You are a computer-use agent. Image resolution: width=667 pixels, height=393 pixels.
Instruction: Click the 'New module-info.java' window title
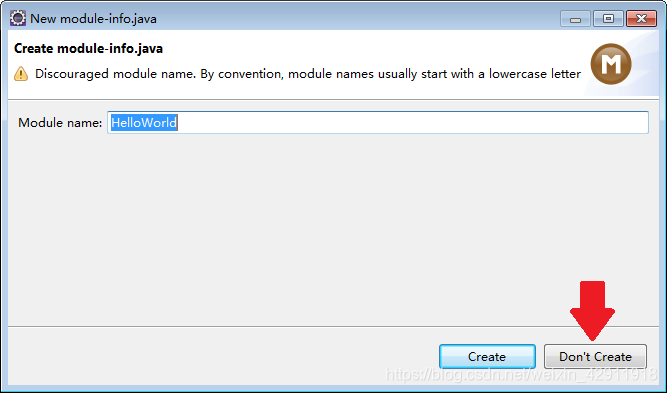click(x=94, y=19)
